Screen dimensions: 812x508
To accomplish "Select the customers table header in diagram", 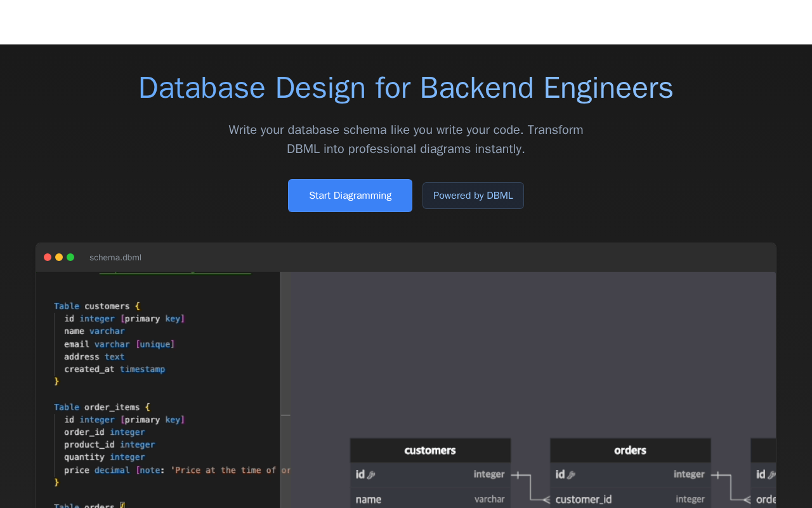I will 430,450.
